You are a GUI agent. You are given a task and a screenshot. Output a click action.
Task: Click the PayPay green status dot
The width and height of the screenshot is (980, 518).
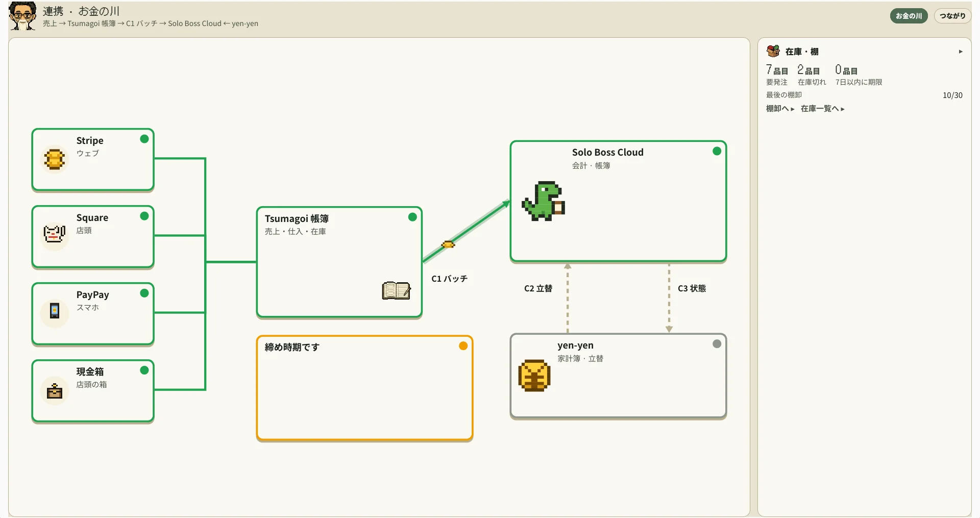(x=144, y=293)
